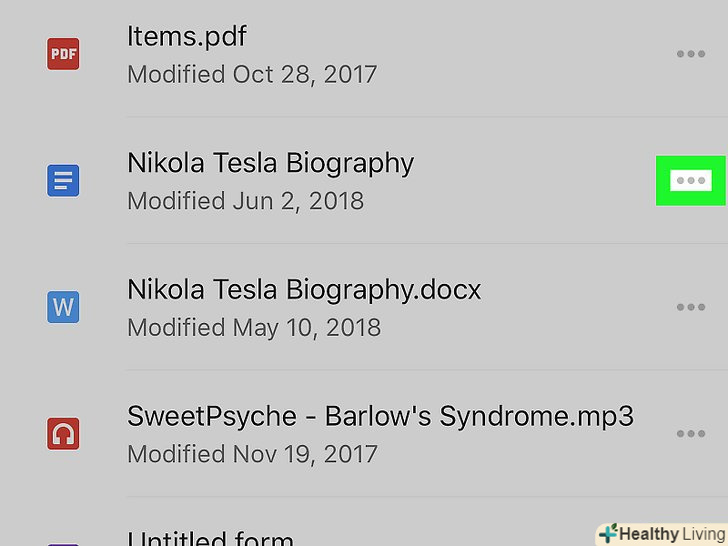Expand options for Nikola Tesla Biography.docx
The height and width of the screenshot is (546, 728).
pyautogui.click(x=691, y=307)
